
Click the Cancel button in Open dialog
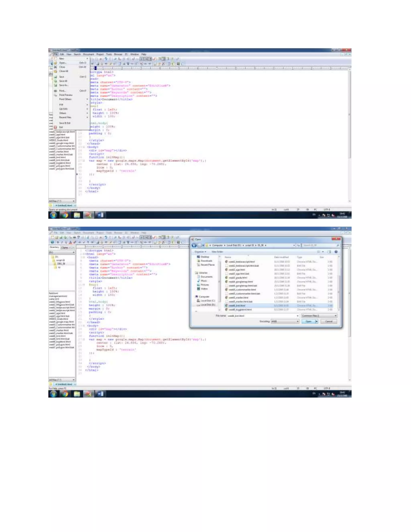pos(329,322)
